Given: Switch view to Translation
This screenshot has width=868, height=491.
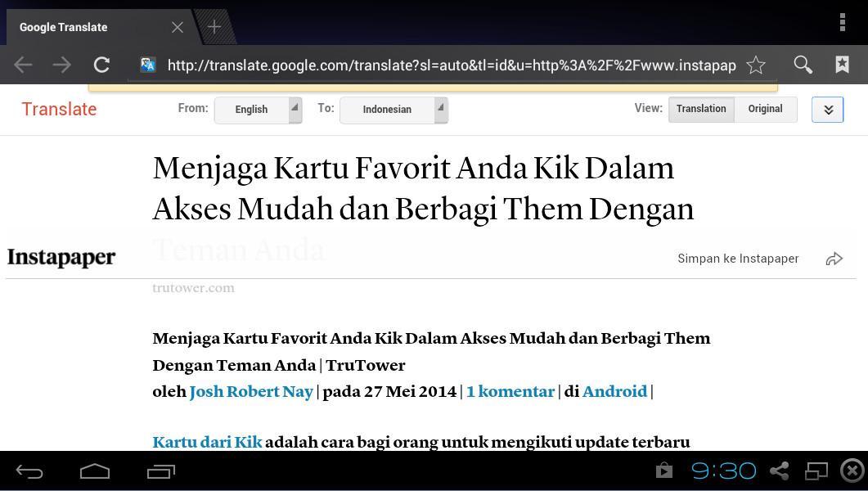Looking at the screenshot, I should [701, 109].
